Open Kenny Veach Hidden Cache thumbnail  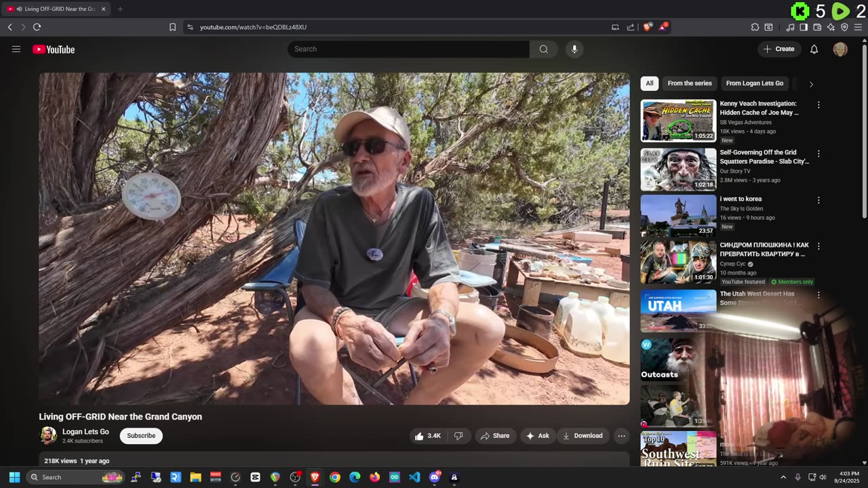click(678, 121)
